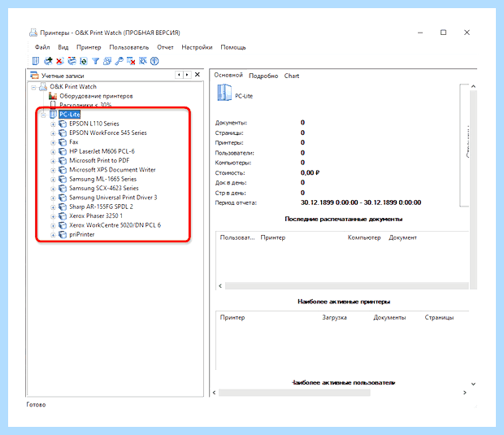The width and height of the screenshot is (504, 435).
Task: Open the Настройки menu
Action: coord(197,47)
